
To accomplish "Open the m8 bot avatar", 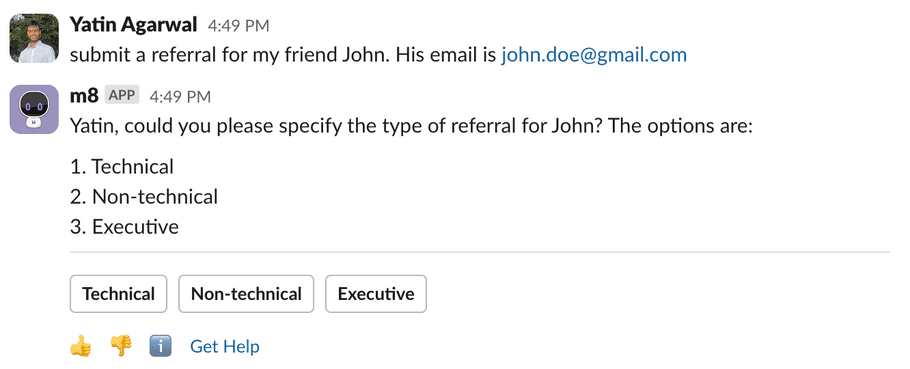I will tap(34, 109).
